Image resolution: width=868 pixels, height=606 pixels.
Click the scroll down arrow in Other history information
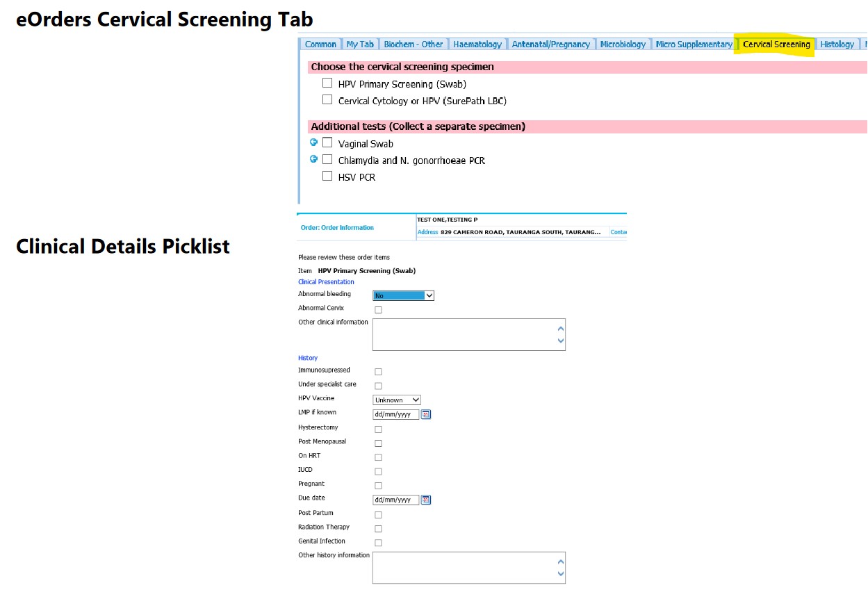[x=561, y=574]
